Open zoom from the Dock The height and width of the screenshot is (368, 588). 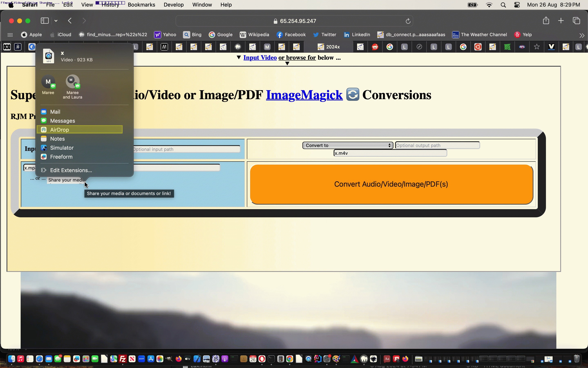[x=141, y=359]
